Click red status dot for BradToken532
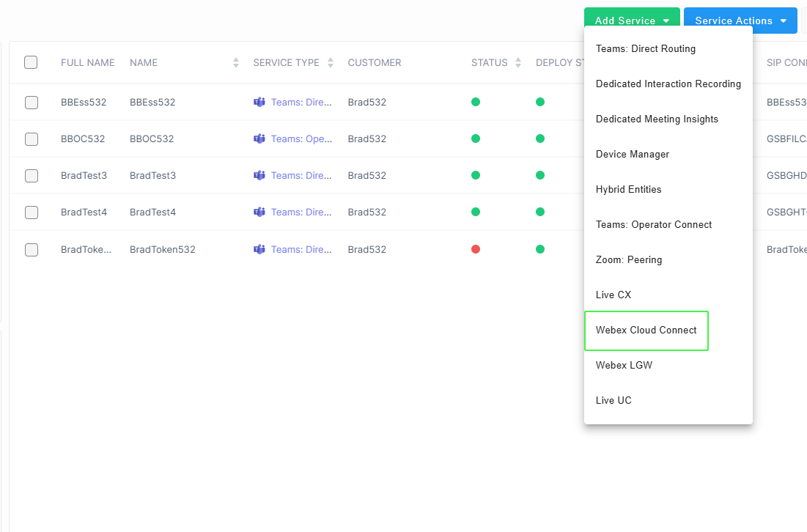 click(476, 250)
